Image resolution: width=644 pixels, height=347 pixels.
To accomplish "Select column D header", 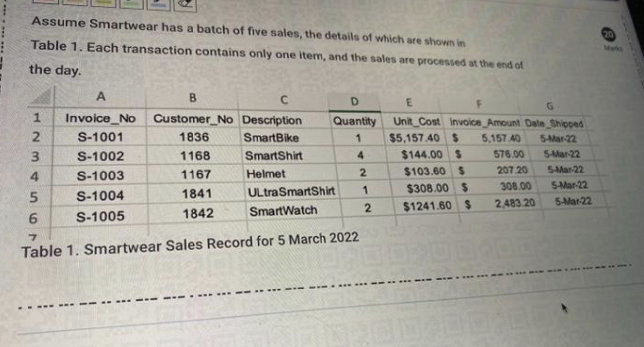I will pos(354,101).
